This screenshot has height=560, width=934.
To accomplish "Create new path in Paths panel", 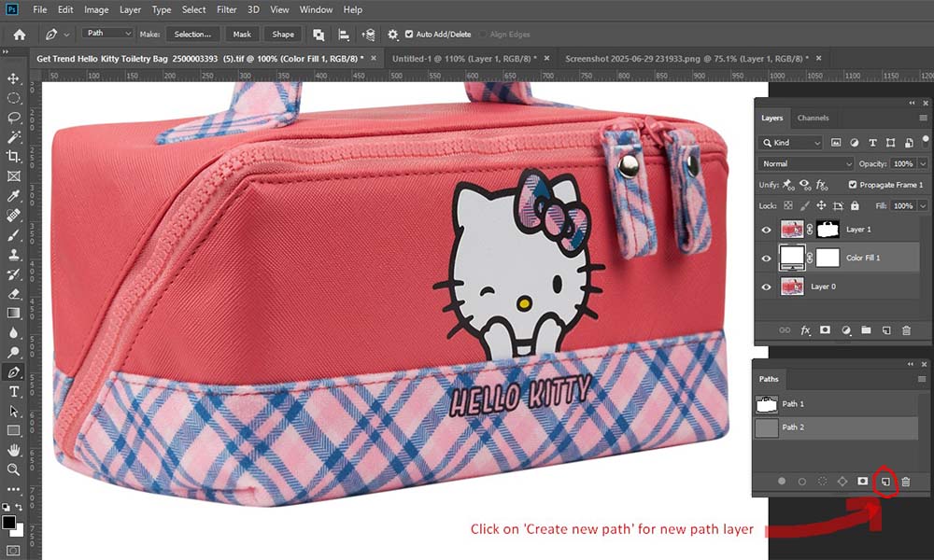I will tap(885, 482).
